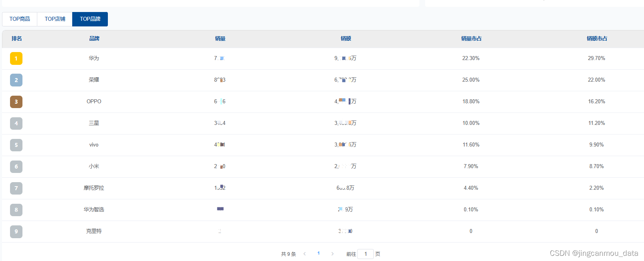Click 11.20% amount share for 三星
The image size is (644, 261).
597,123
